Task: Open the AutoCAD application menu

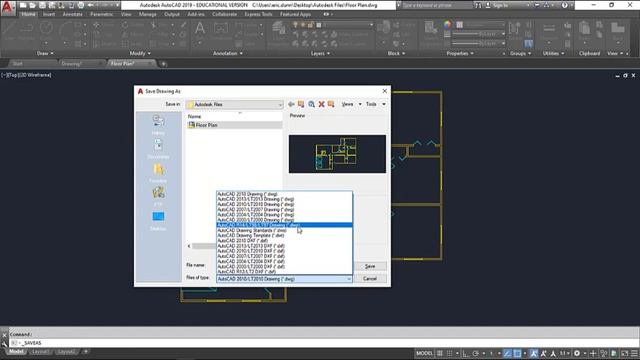Action: pyautogui.click(x=8, y=7)
